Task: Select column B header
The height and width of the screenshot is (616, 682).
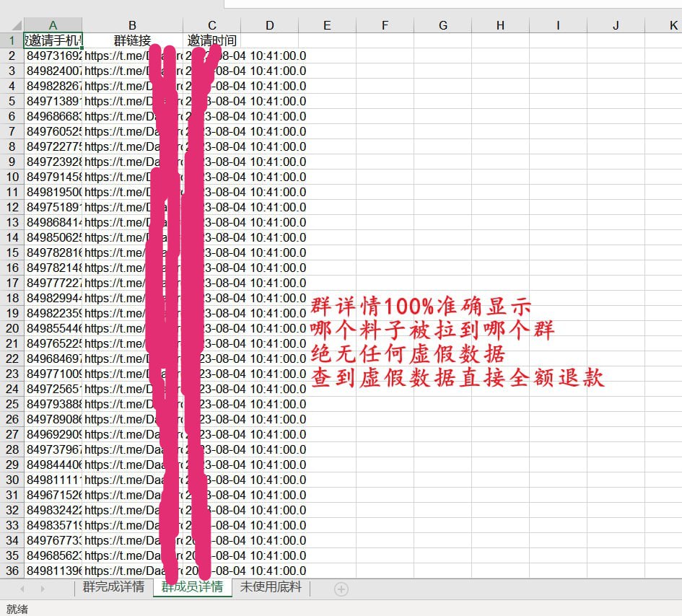Action: tap(133, 25)
